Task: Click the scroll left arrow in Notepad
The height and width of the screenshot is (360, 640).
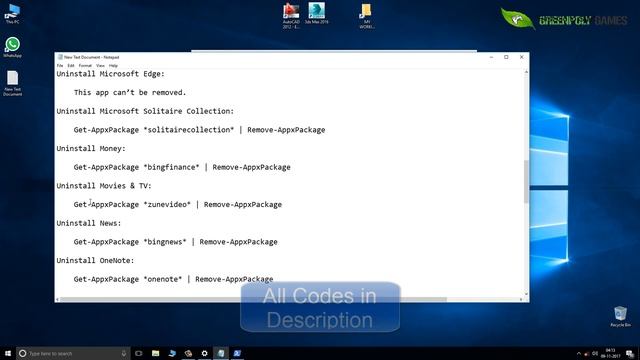Action: tap(57, 300)
